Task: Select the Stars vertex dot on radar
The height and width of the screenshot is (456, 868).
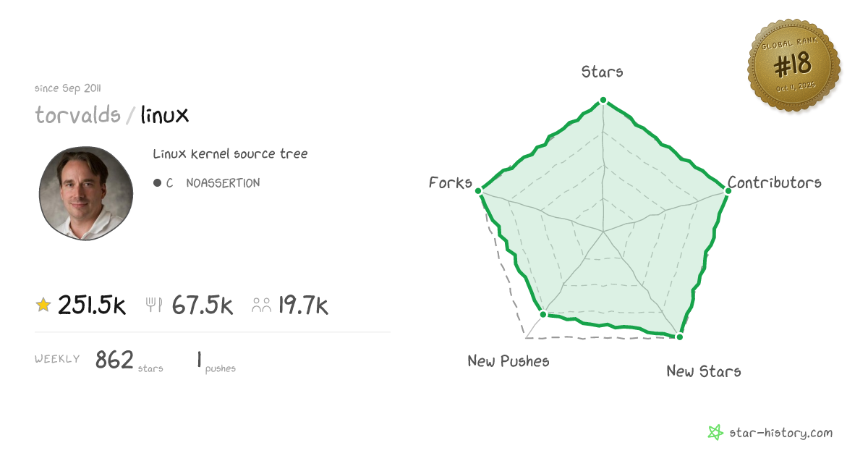Action: pos(603,101)
